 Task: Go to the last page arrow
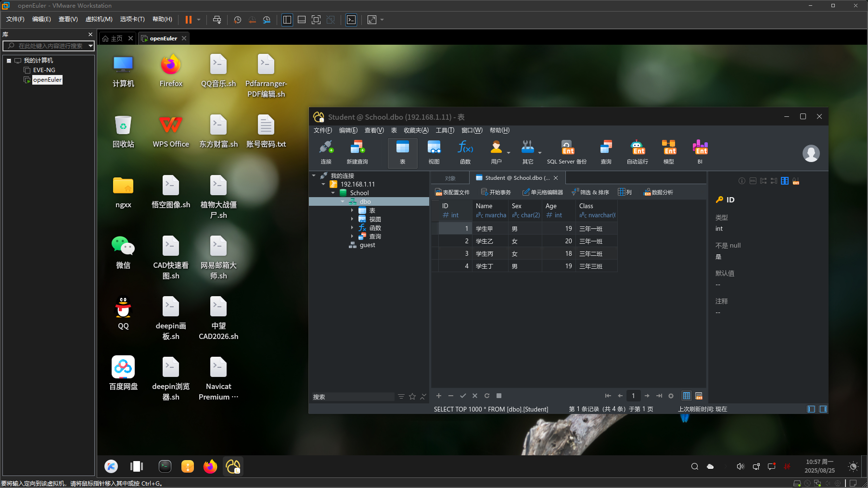click(659, 396)
